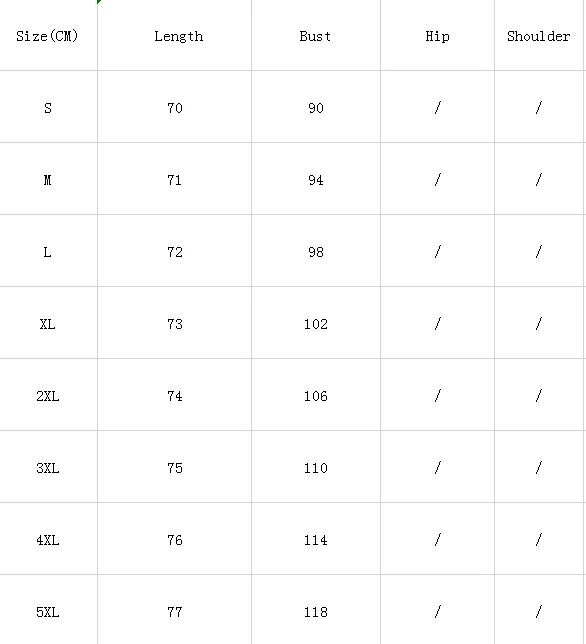Click the Hip column header

click(437, 35)
